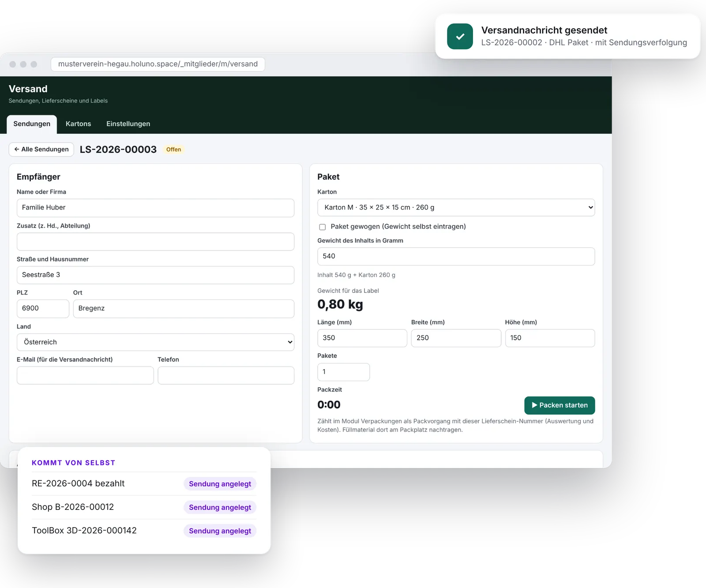Click the green checkmark icon in the Versandnachricht notification
Screen dimensions: 706x588
460,36
